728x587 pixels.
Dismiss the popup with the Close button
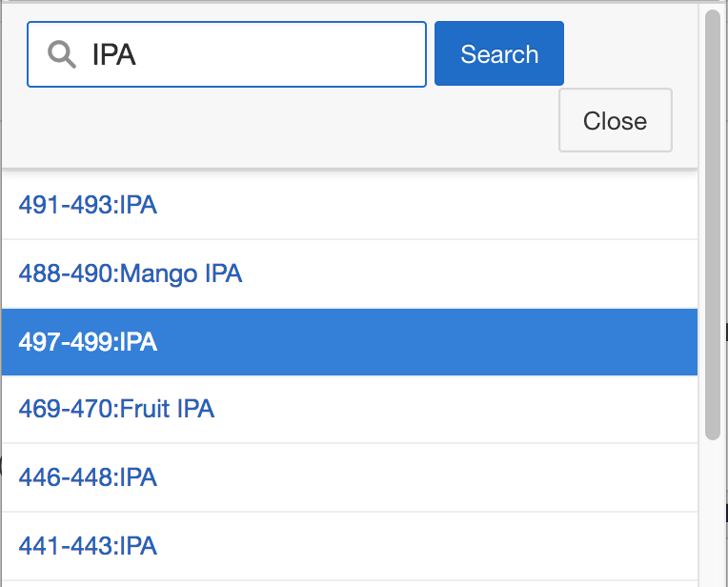click(x=615, y=121)
